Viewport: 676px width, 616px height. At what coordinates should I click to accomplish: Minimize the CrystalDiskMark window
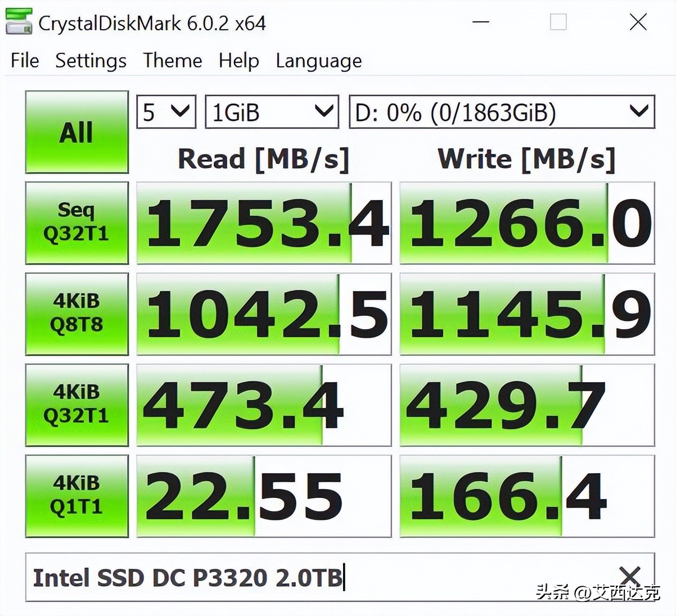[480, 22]
